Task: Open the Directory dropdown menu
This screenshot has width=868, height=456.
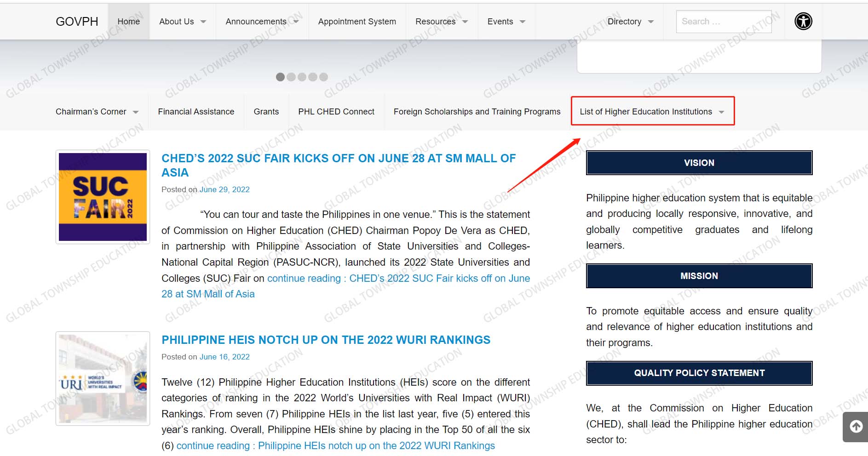Action: tap(630, 22)
